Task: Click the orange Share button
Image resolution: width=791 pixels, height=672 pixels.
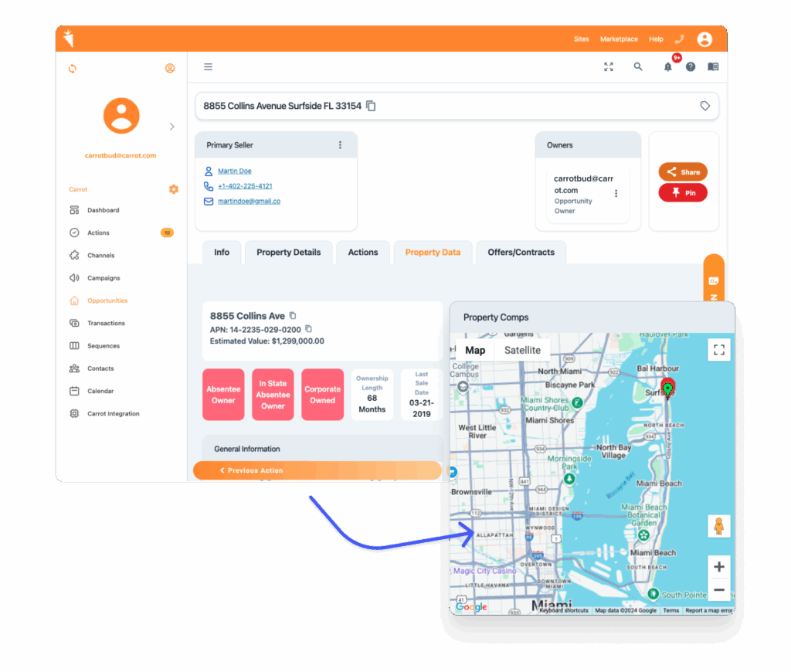Action: (x=683, y=172)
